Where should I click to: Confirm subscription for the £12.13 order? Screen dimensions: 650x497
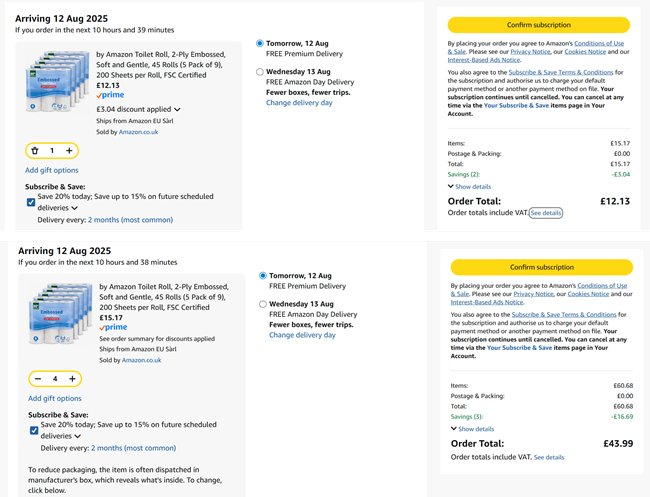coord(539,25)
